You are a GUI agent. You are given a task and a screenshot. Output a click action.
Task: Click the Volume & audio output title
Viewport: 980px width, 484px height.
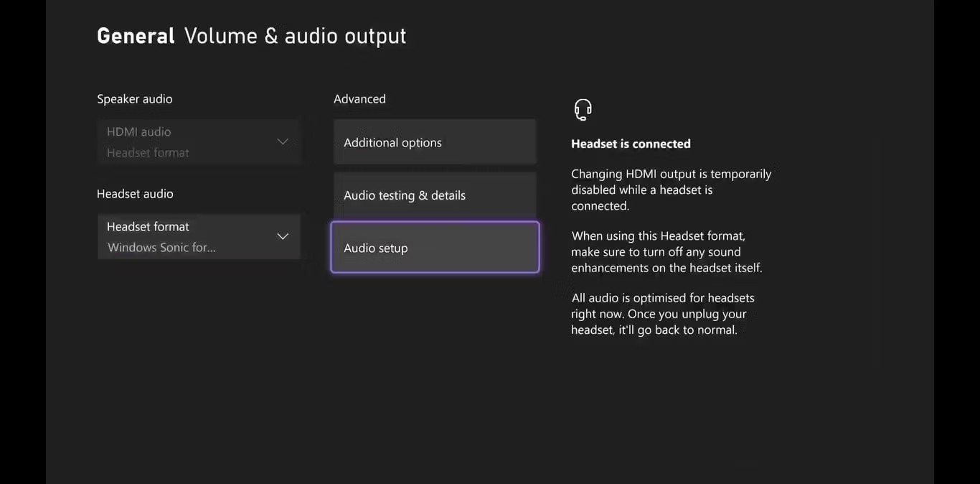[x=295, y=36]
